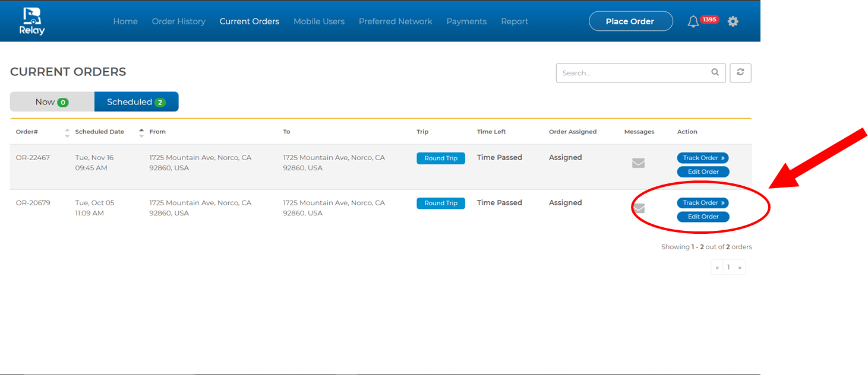Go to the next pagination page arrow
Image resolution: width=868 pixels, height=375 pixels.
tap(740, 268)
